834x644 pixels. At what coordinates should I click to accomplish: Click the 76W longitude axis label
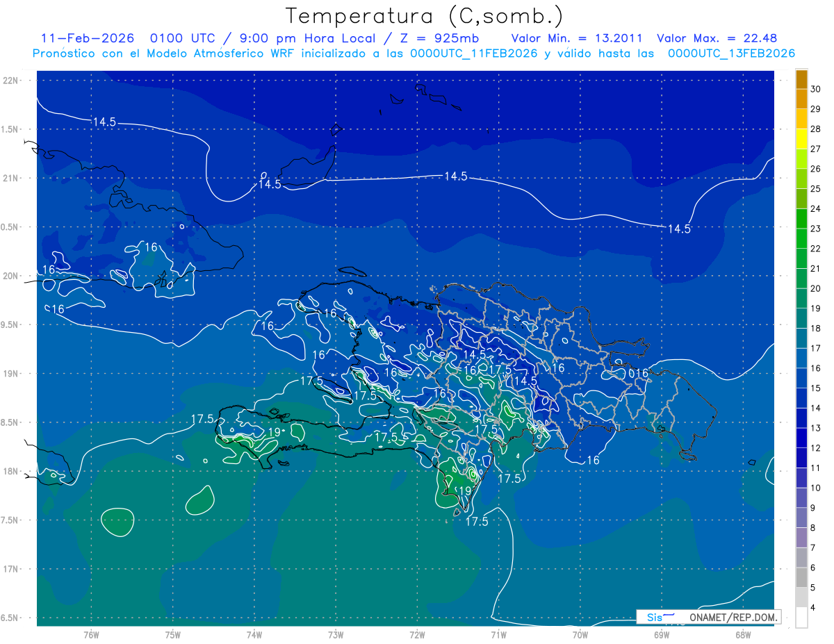[91, 634]
